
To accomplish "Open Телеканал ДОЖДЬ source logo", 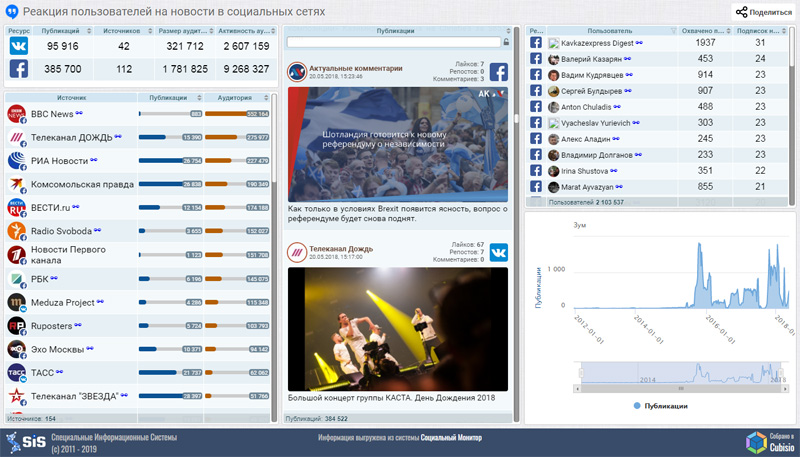I will [x=16, y=137].
